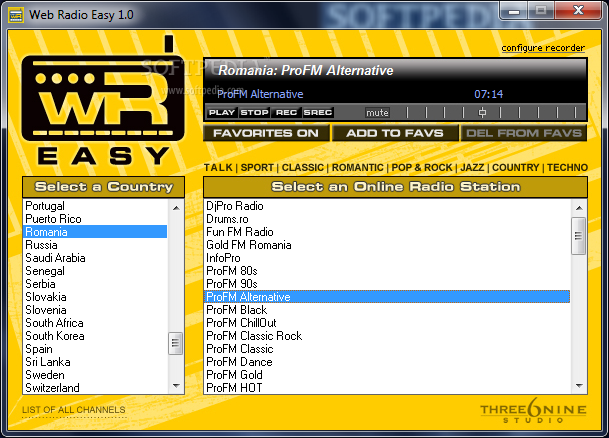
Task: Click the station list scrollbar thumb
Action: point(579,236)
